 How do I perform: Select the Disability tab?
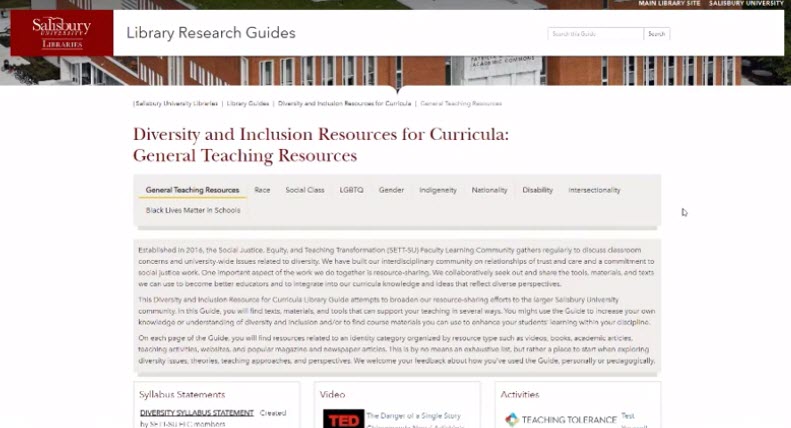[538, 190]
